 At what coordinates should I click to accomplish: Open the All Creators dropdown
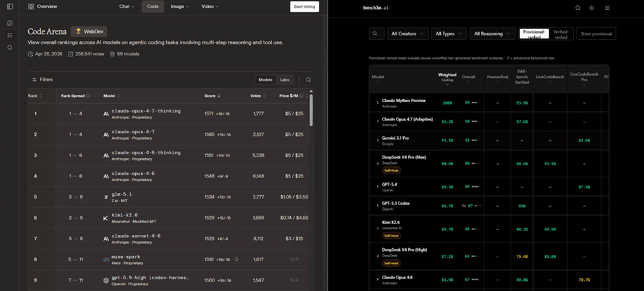pos(408,34)
